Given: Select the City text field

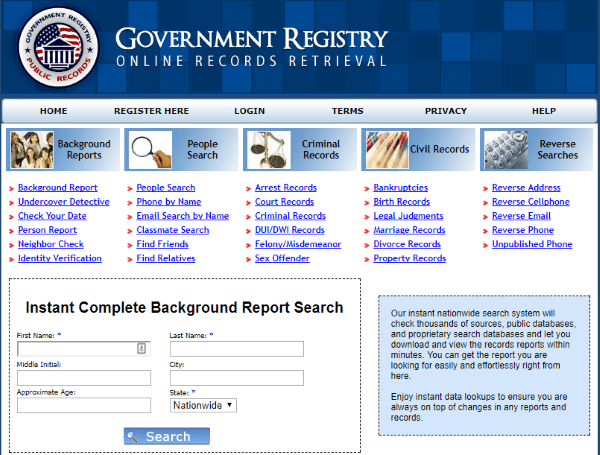Looking at the screenshot, I should tap(236, 378).
